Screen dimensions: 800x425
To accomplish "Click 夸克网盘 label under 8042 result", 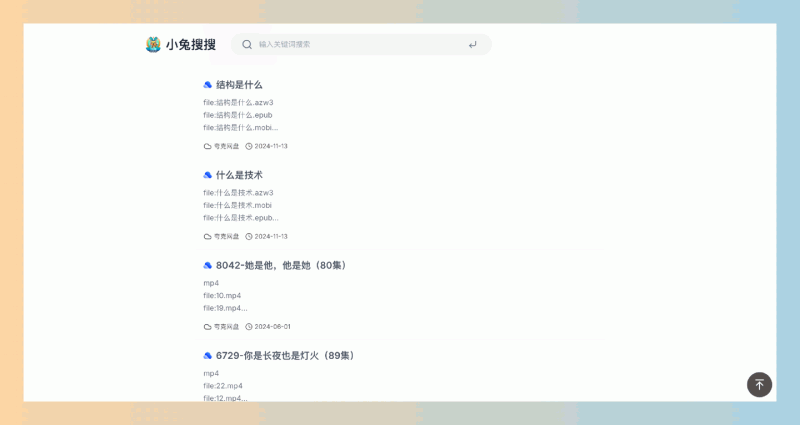I will tap(226, 327).
